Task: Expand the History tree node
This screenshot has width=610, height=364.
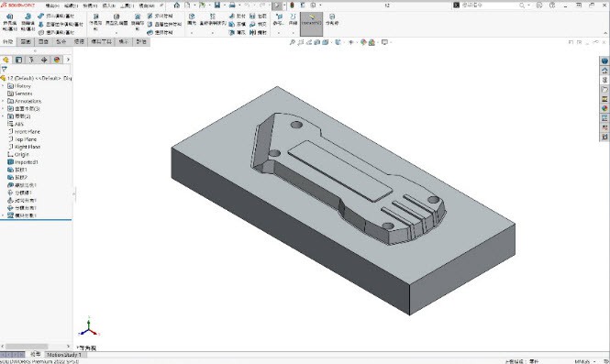Action: point(3,86)
